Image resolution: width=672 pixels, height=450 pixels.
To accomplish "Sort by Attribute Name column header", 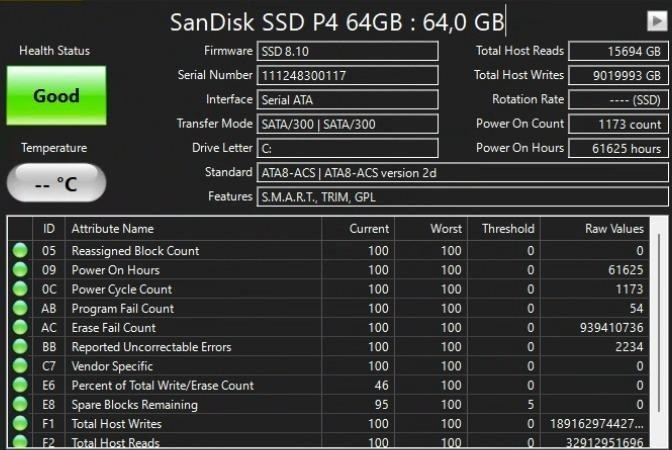I will click(x=193, y=228).
